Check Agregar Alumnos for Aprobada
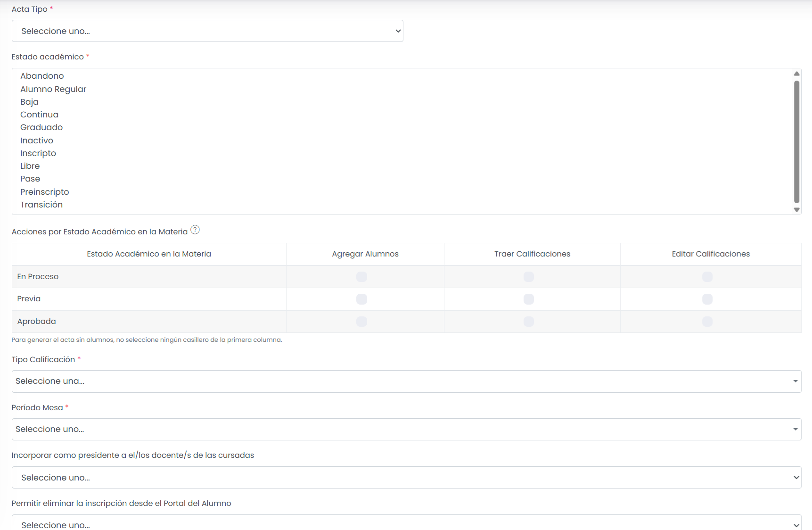Viewport: 812px width, 530px height. (361, 322)
